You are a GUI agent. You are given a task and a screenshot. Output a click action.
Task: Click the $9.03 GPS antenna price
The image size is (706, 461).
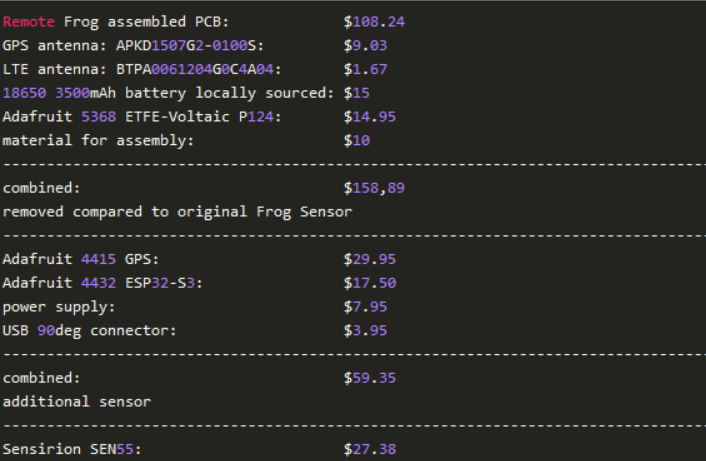[x=365, y=45]
